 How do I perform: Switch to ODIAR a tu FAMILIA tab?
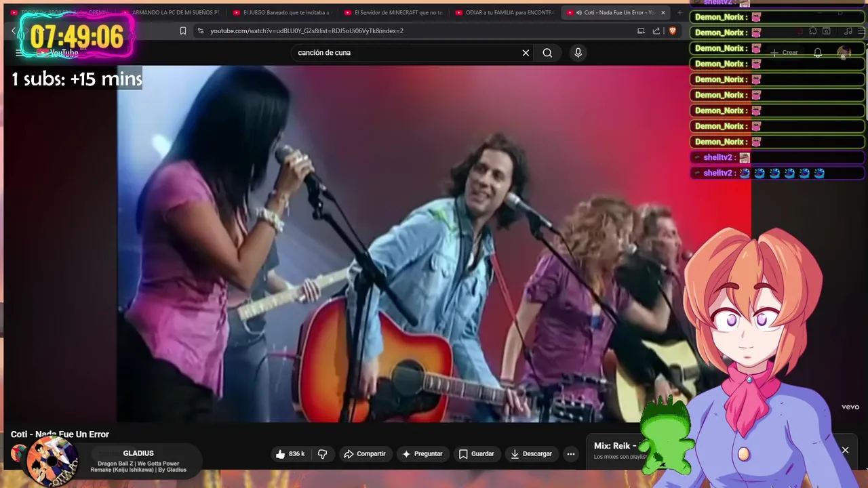pos(505,12)
